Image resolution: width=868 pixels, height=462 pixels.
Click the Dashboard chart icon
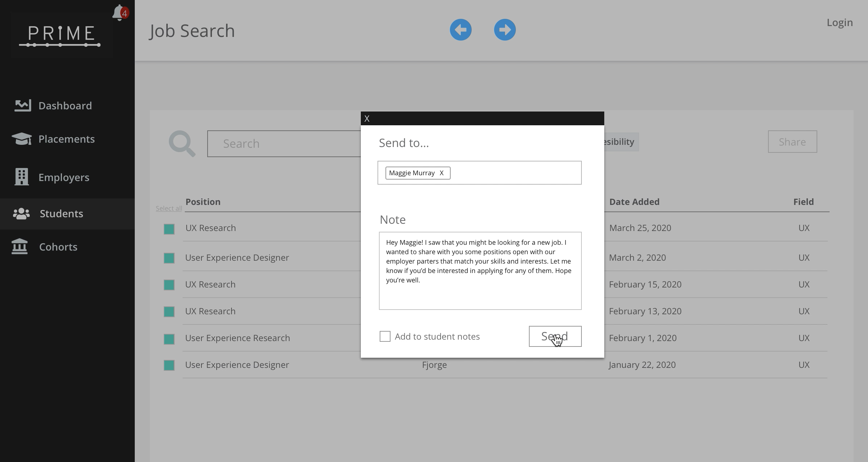(x=22, y=105)
